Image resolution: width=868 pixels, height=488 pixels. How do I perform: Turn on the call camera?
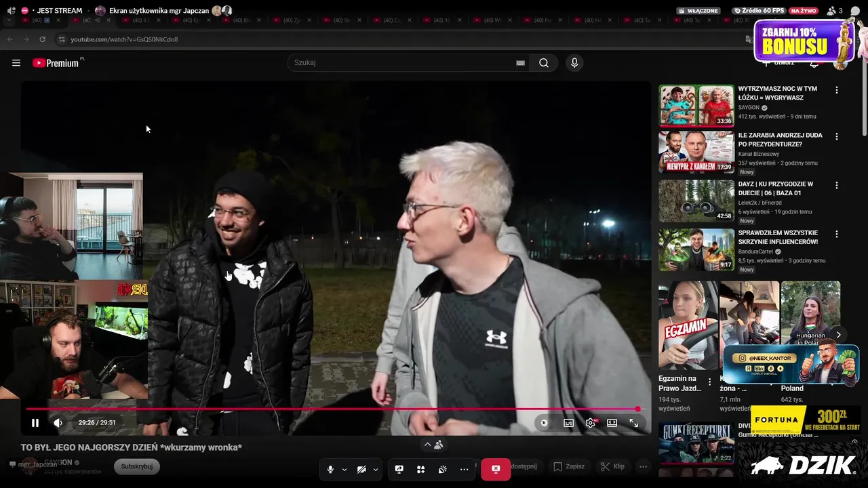(x=361, y=469)
